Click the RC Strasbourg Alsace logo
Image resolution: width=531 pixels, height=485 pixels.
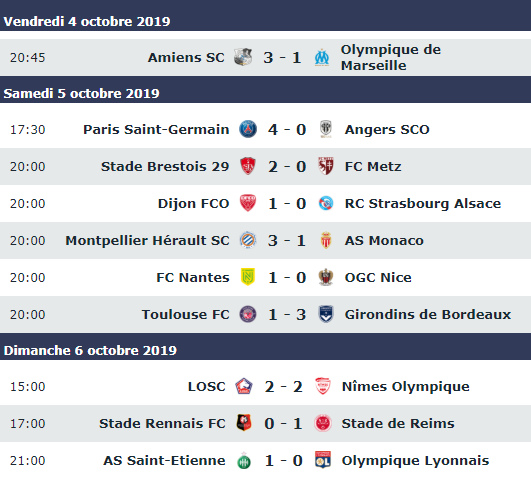click(326, 203)
